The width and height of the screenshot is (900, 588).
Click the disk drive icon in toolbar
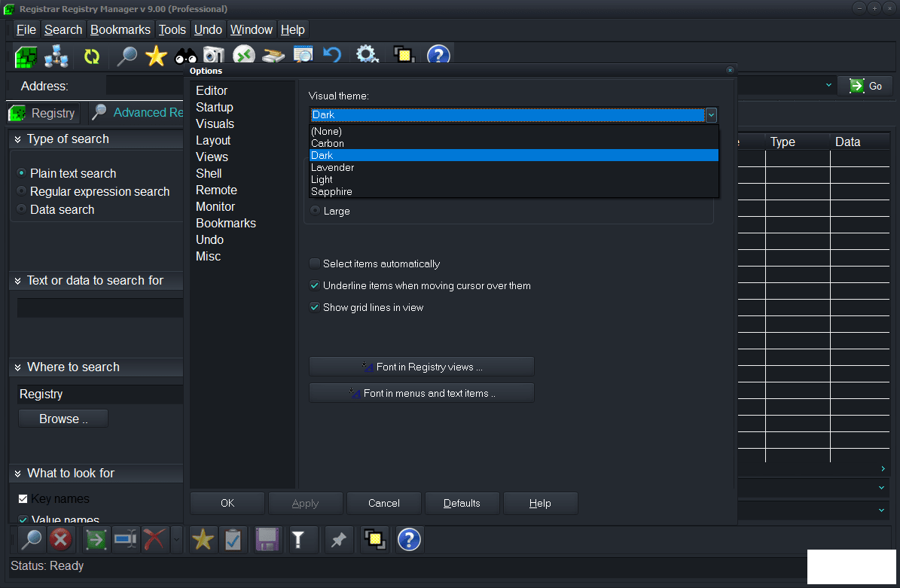pos(273,56)
